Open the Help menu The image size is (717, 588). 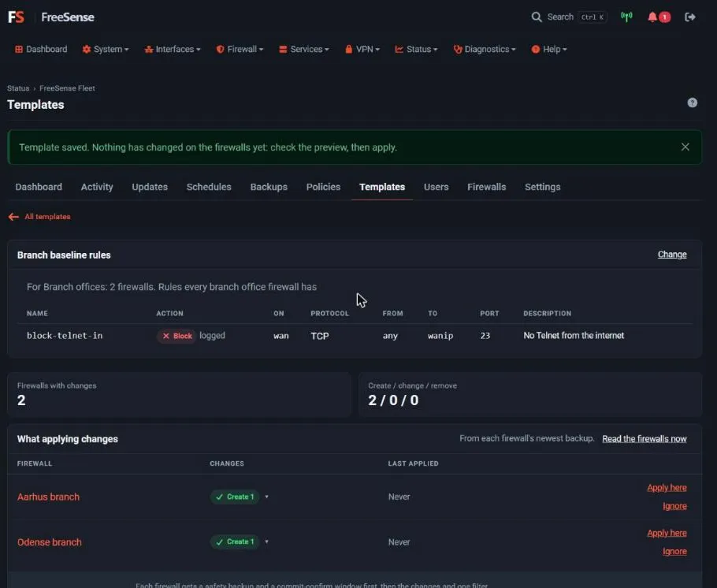(548, 49)
